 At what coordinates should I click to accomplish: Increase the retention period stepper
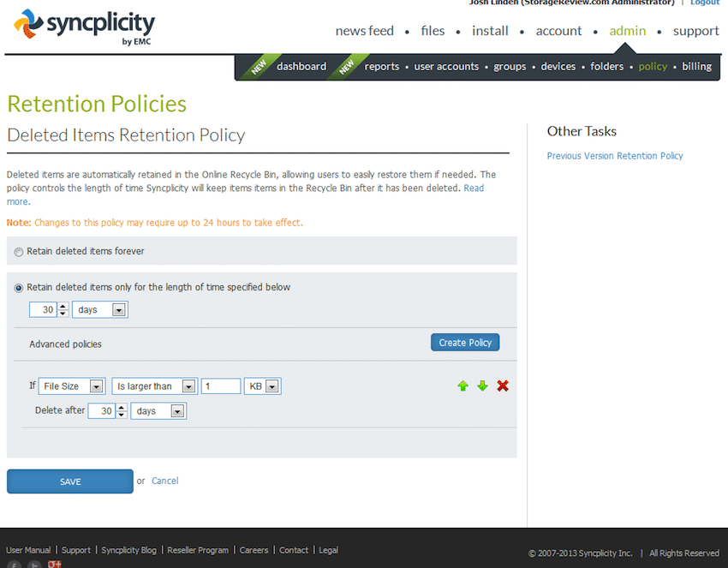[63, 306]
